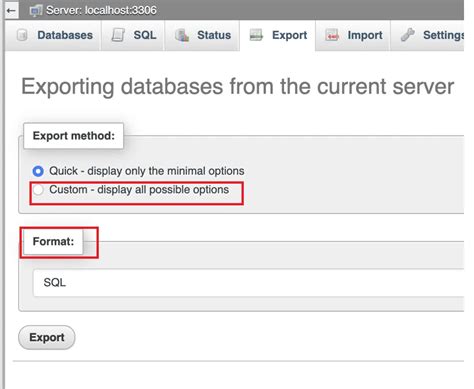Click the Export tab icon
The height and width of the screenshot is (389, 474).
256,35
